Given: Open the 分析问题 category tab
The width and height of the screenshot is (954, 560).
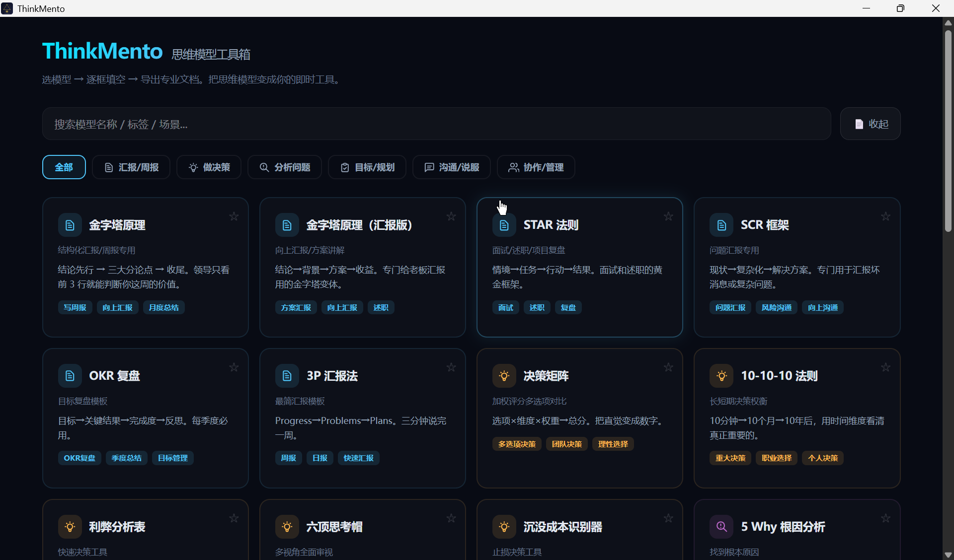Looking at the screenshot, I should [285, 167].
